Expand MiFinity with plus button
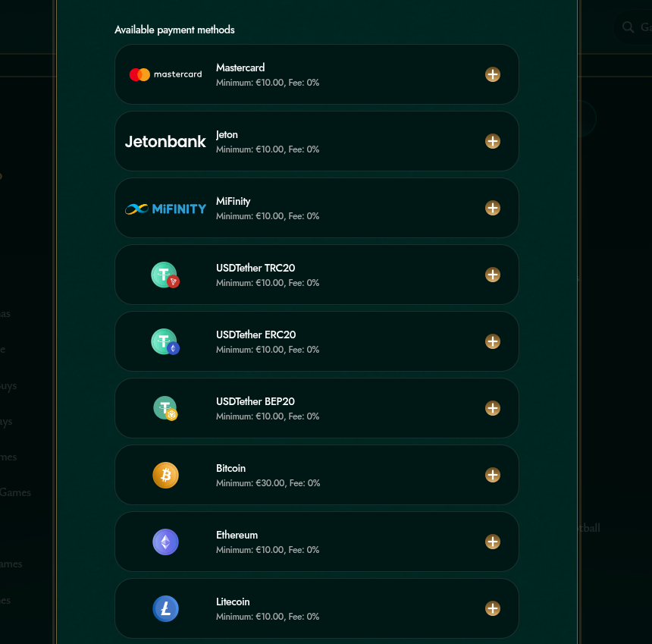652x644 pixels. click(x=493, y=208)
